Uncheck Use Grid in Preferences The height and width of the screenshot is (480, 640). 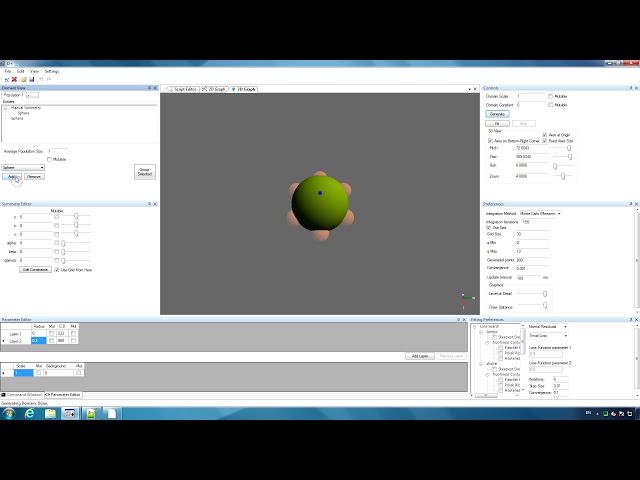point(489,227)
